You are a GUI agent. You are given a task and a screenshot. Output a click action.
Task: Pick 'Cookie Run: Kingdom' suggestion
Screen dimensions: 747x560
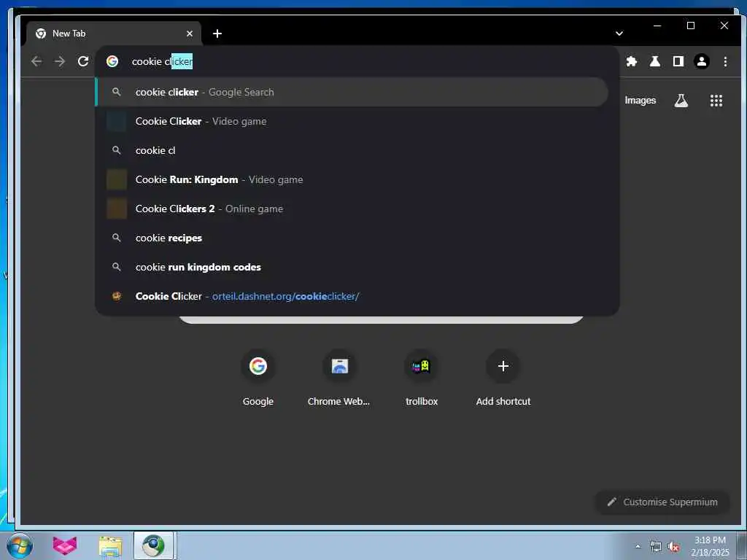[352, 179]
